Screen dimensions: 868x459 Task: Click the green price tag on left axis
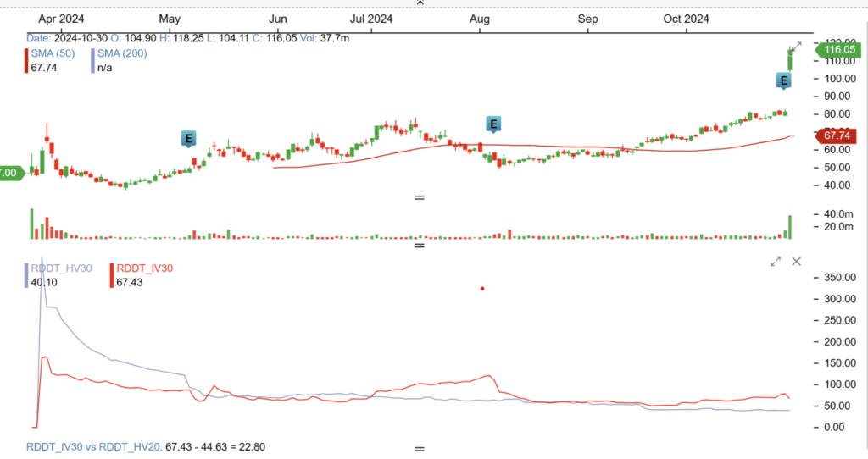(11, 173)
